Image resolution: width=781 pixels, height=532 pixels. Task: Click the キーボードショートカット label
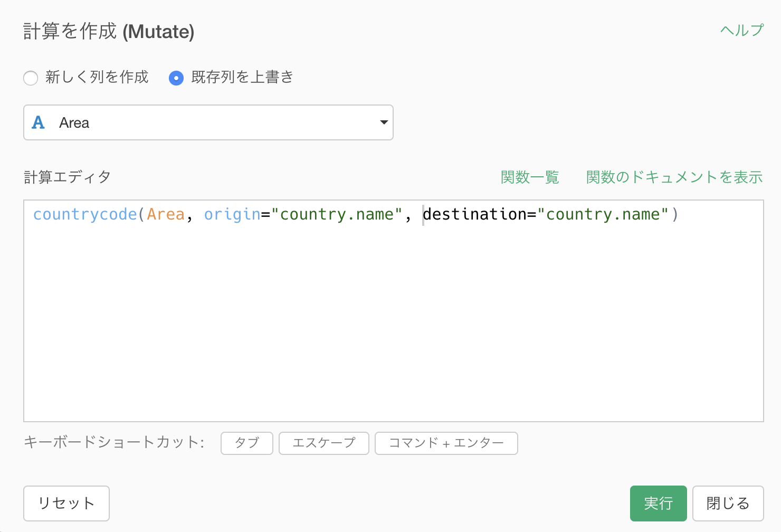(x=114, y=442)
